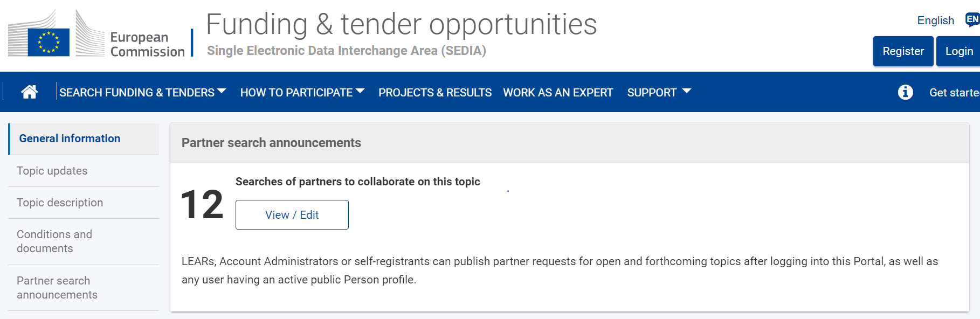Go to the home page icon

point(30,92)
